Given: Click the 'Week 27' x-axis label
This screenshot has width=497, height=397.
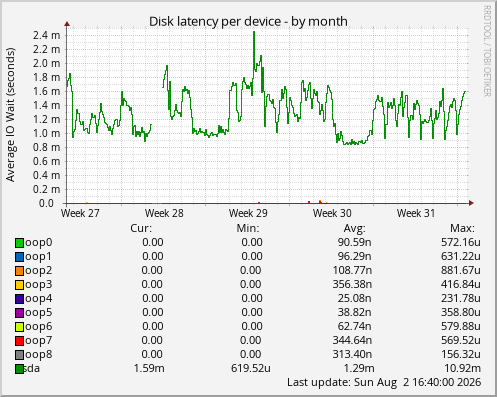Looking at the screenshot, I should [80, 213].
